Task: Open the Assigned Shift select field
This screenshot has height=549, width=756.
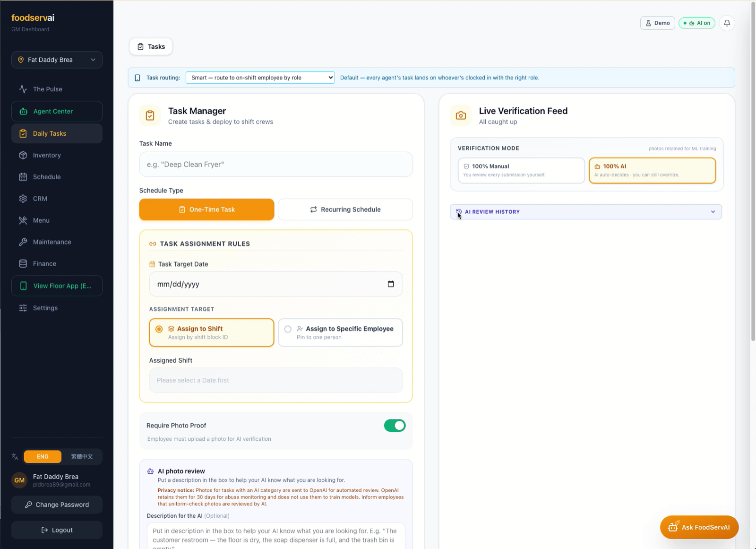Action: [x=276, y=380]
